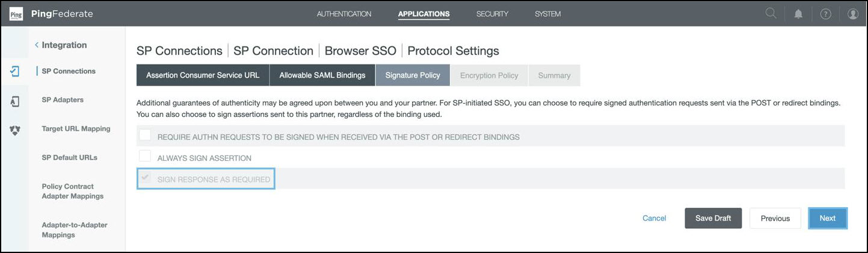The width and height of the screenshot is (868, 253).
Task: Open the user account profile icon
Action: (x=852, y=14)
